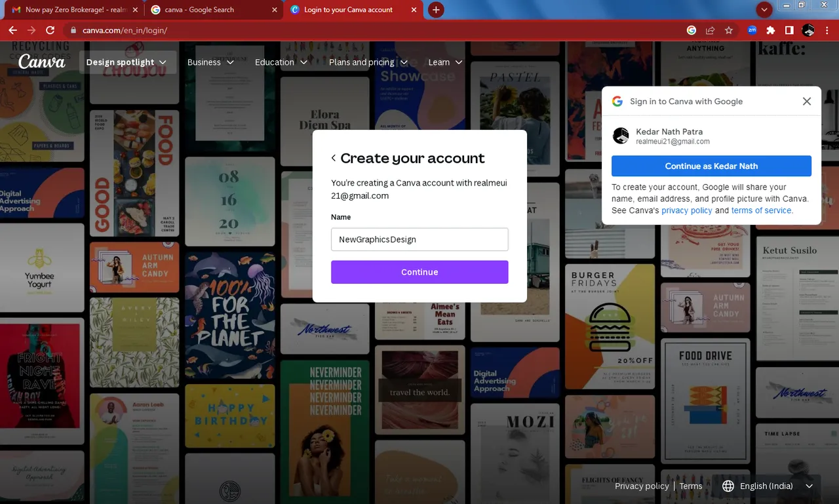This screenshot has height=504, width=839.
Task: Click the Chrome profile avatar
Action: tap(808, 30)
